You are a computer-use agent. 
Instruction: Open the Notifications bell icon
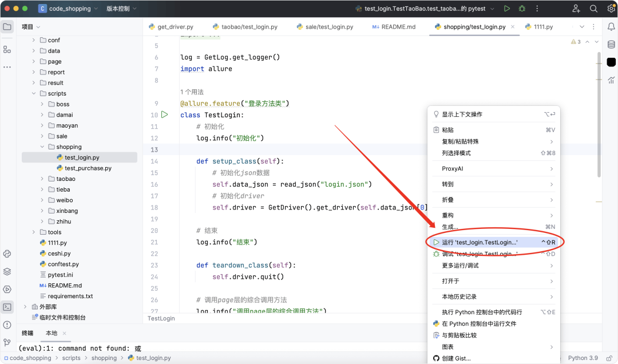pos(611,27)
